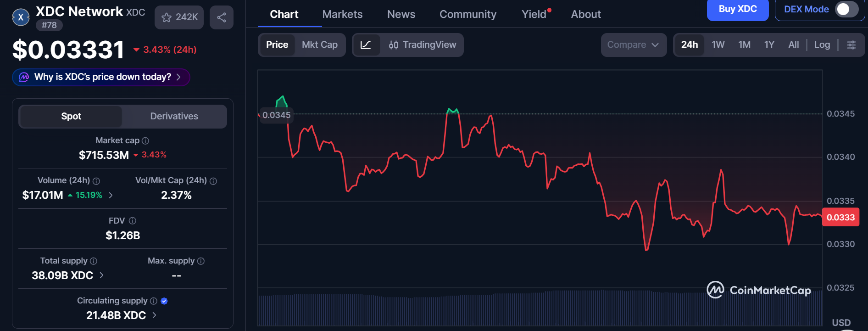The image size is (868, 331).
Task: Open the Chart tab
Action: click(x=284, y=14)
